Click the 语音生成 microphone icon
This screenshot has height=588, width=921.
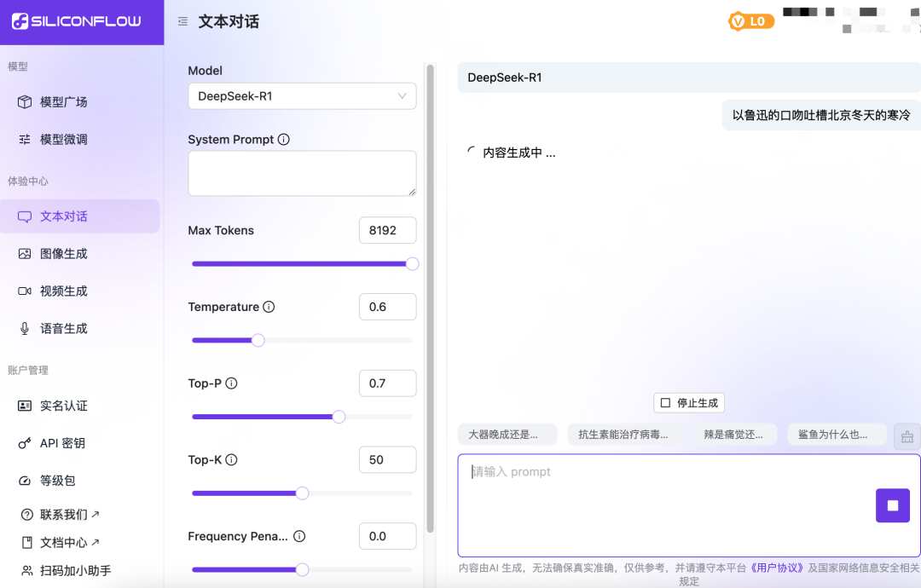click(x=25, y=329)
